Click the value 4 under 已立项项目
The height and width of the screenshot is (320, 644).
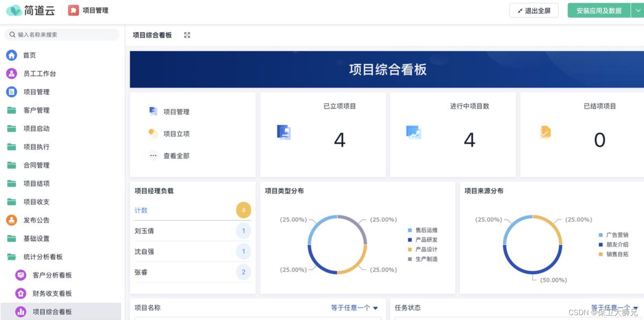pos(340,140)
